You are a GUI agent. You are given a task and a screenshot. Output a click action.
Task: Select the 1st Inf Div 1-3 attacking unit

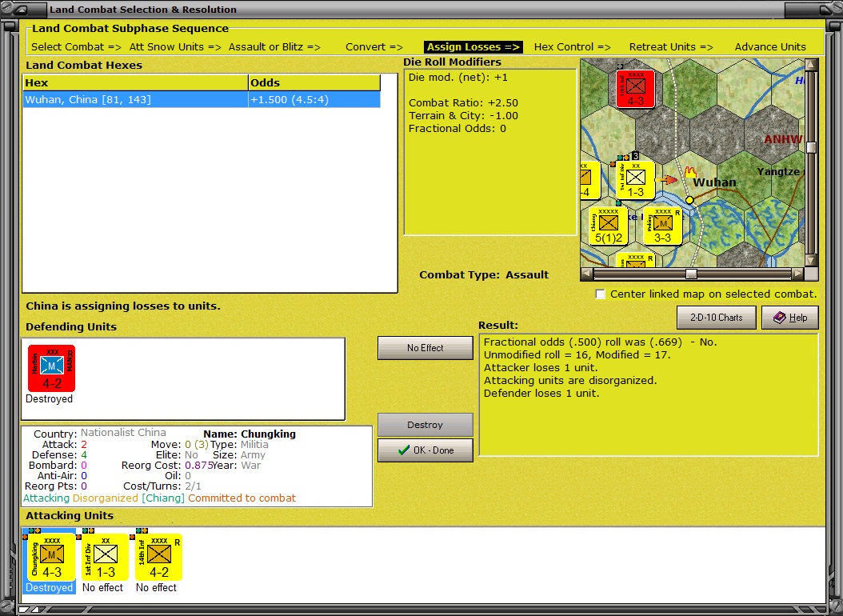pyautogui.click(x=106, y=557)
